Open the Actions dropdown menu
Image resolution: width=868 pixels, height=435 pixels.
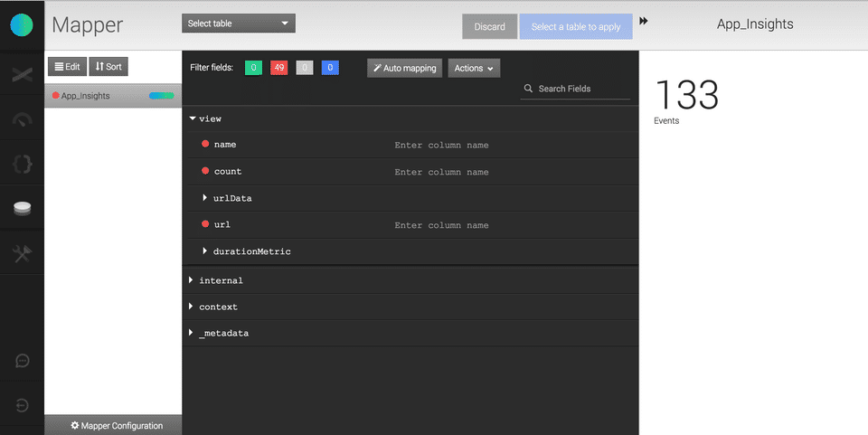[474, 68]
